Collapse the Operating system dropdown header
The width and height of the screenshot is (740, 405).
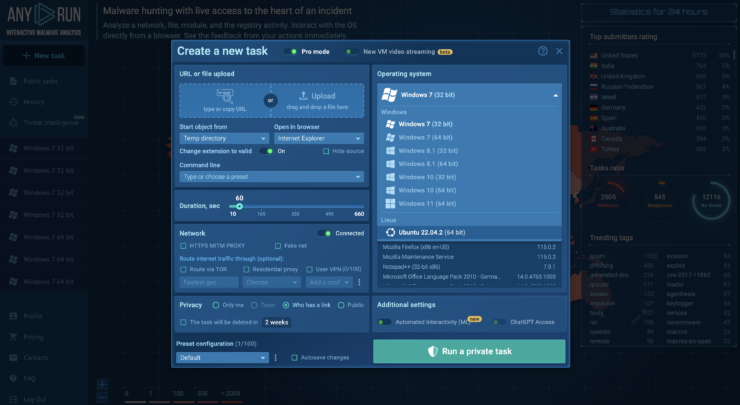click(x=470, y=95)
